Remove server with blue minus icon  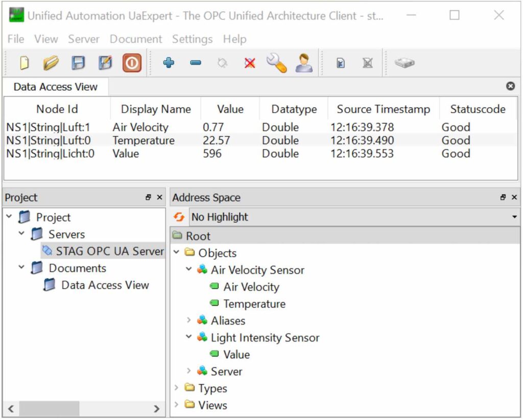(x=196, y=63)
